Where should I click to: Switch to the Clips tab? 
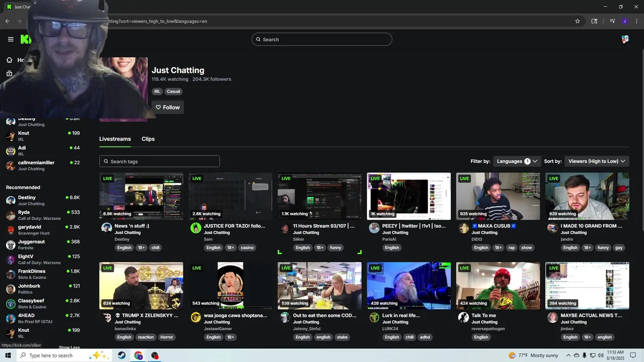coord(148,139)
